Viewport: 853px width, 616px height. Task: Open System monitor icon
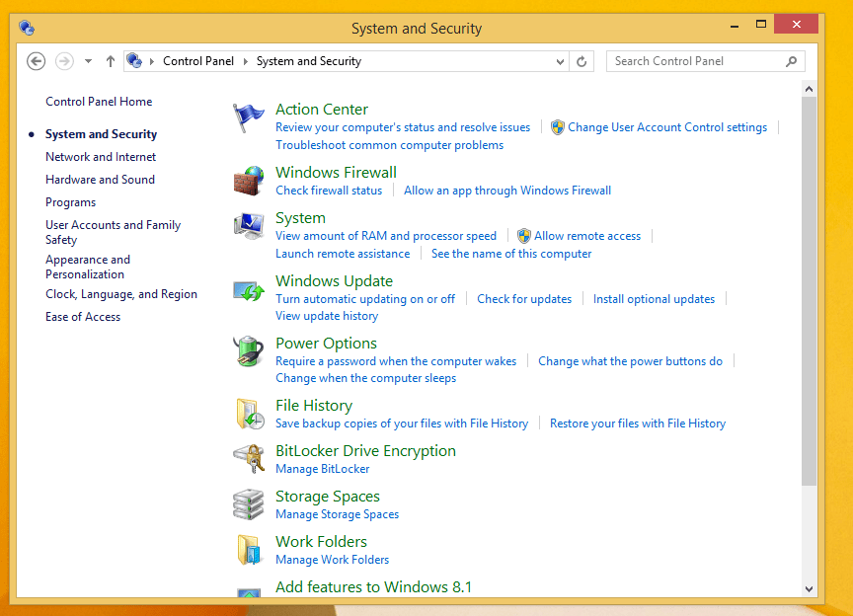pos(249,226)
